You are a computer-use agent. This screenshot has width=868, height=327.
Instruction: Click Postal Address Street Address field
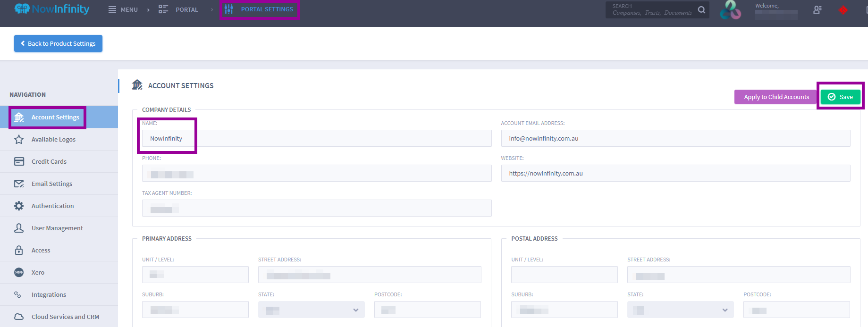(739, 275)
